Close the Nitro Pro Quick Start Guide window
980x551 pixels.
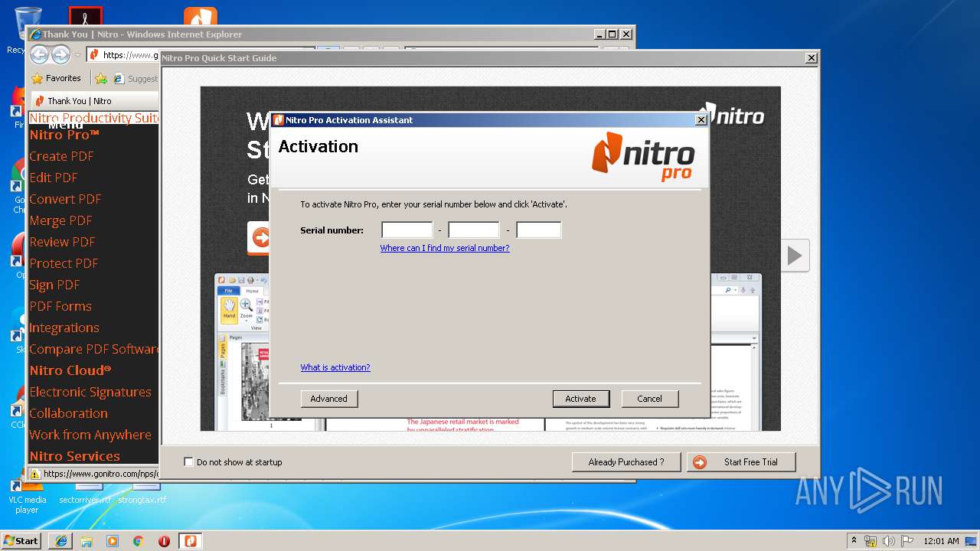coord(812,58)
